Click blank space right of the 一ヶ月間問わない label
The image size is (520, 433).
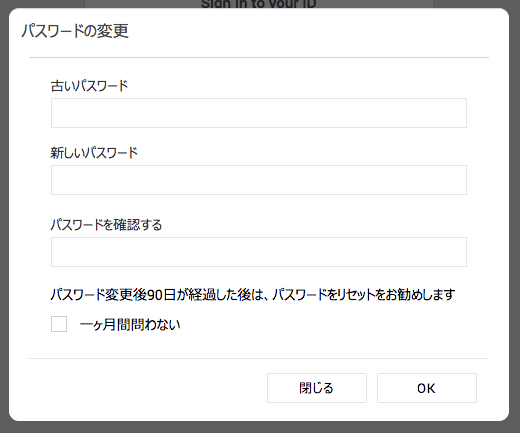pos(323,325)
